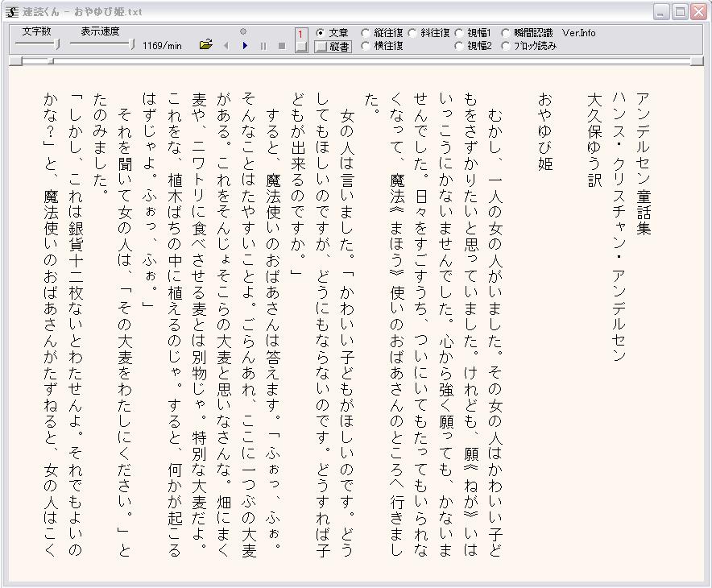
Task: Pause the speed reading display
Action: [x=263, y=46]
